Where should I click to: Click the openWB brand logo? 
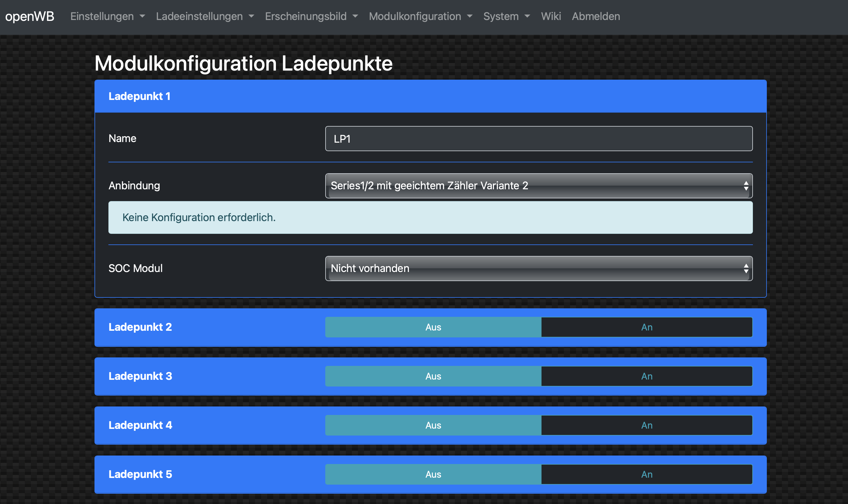point(30,16)
